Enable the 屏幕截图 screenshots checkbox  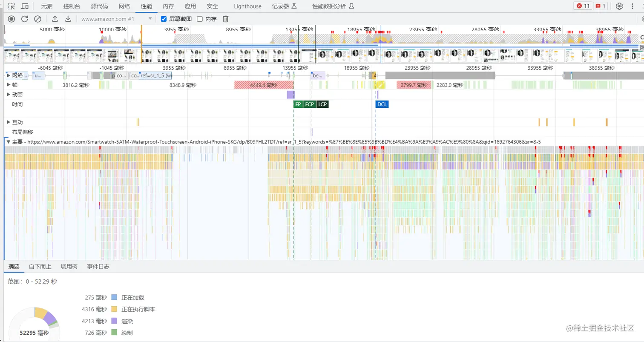point(164,19)
